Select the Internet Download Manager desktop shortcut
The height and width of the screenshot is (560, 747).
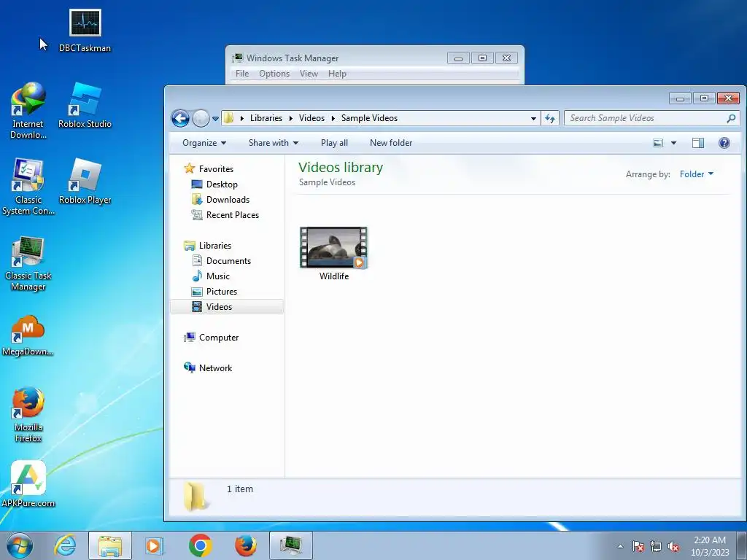click(x=28, y=111)
